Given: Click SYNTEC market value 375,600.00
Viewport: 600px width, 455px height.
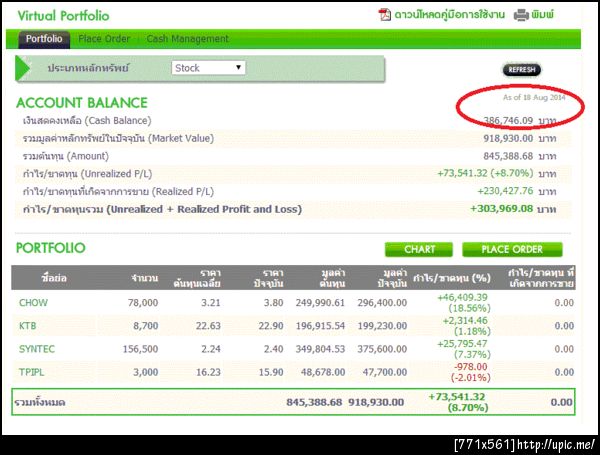Looking at the screenshot, I should (382, 349).
